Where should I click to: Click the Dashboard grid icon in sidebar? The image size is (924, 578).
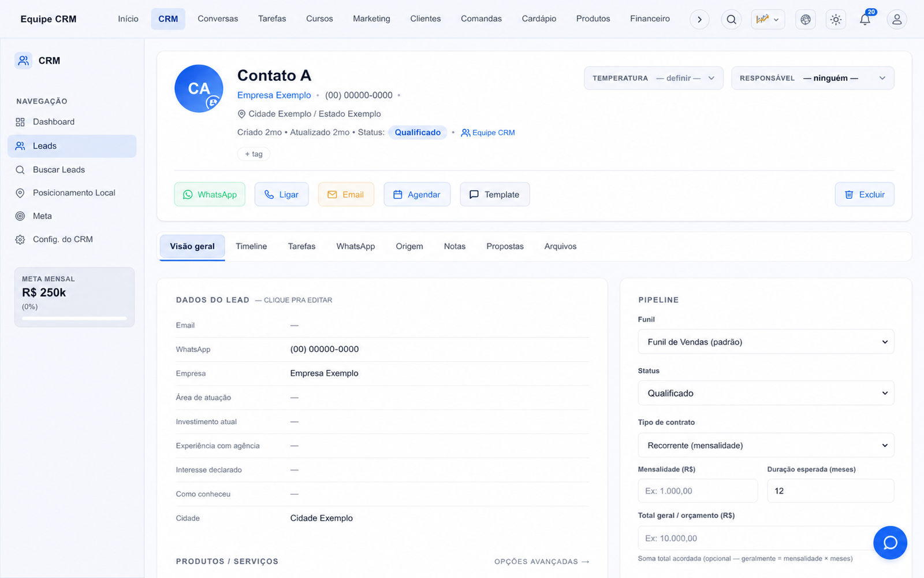pos(20,122)
